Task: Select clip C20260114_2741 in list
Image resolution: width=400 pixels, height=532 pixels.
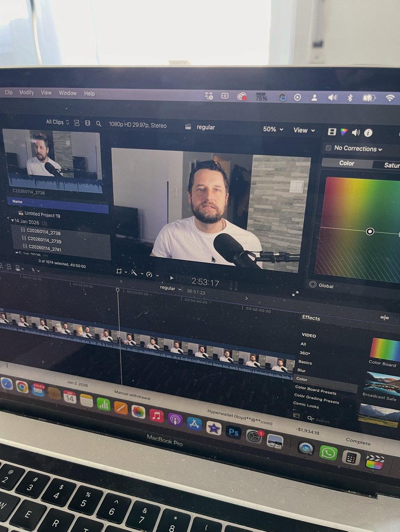Action: [46, 248]
